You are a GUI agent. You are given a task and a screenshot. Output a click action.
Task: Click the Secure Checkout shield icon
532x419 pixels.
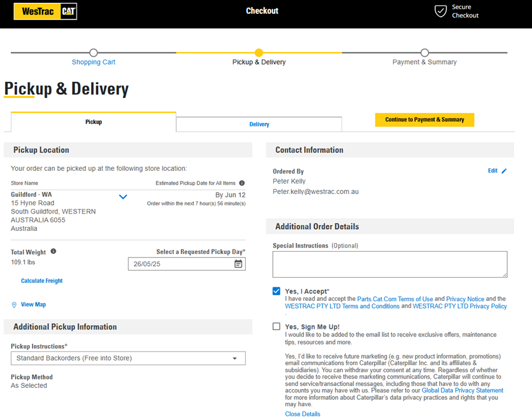click(440, 11)
